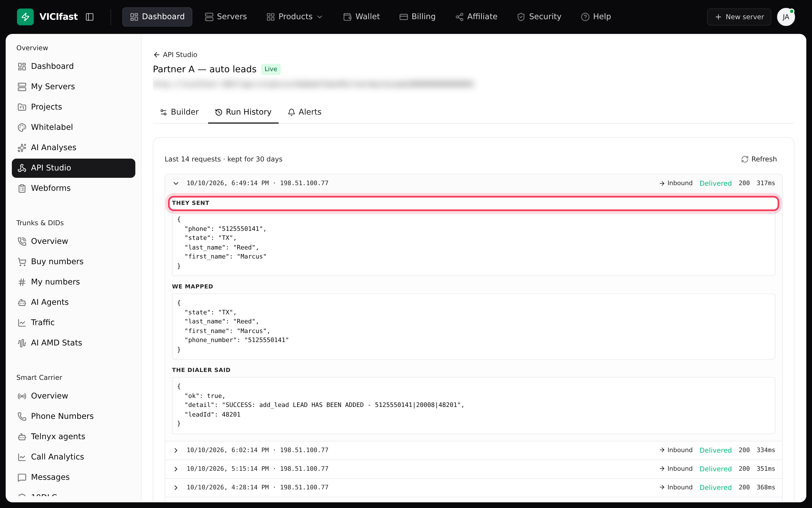812x508 pixels.
Task: Open Phone Numbers under Smart Carrier
Action: tap(74, 416)
